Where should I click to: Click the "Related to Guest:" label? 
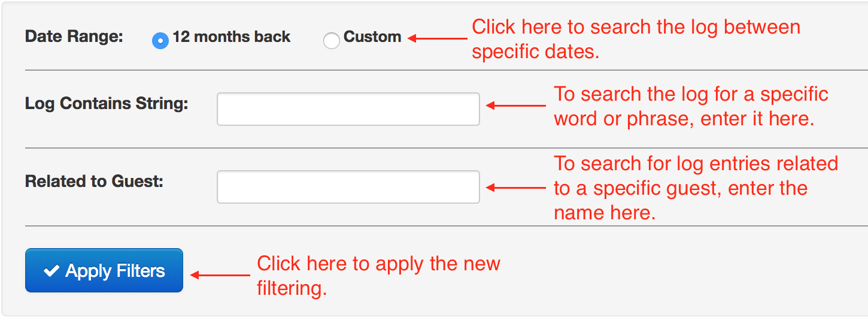(94, 181)
